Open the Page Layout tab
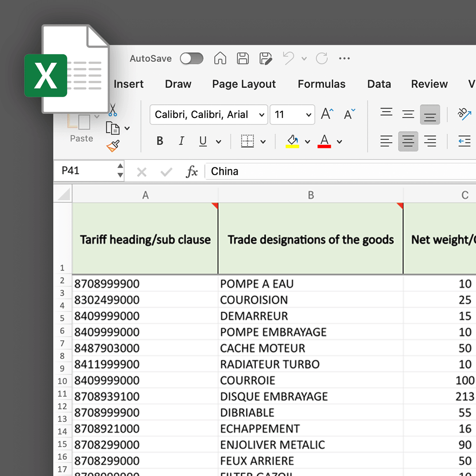476x476 pixels. click(244, 84)
